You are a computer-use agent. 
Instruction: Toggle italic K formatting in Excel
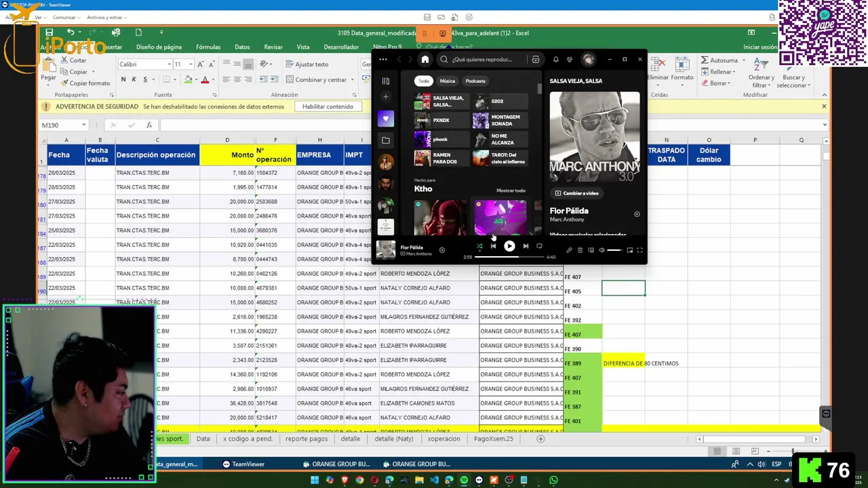point(134,80)
